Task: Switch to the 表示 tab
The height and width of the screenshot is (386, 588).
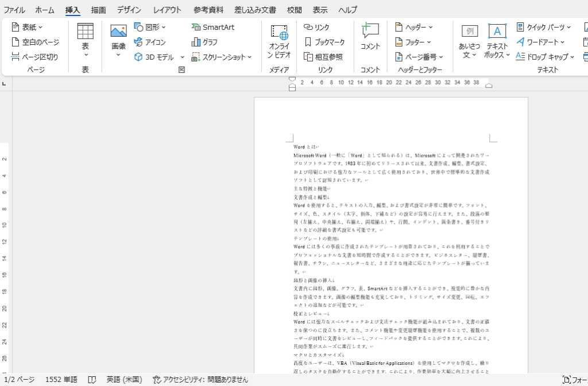Action: coord(320,10)
